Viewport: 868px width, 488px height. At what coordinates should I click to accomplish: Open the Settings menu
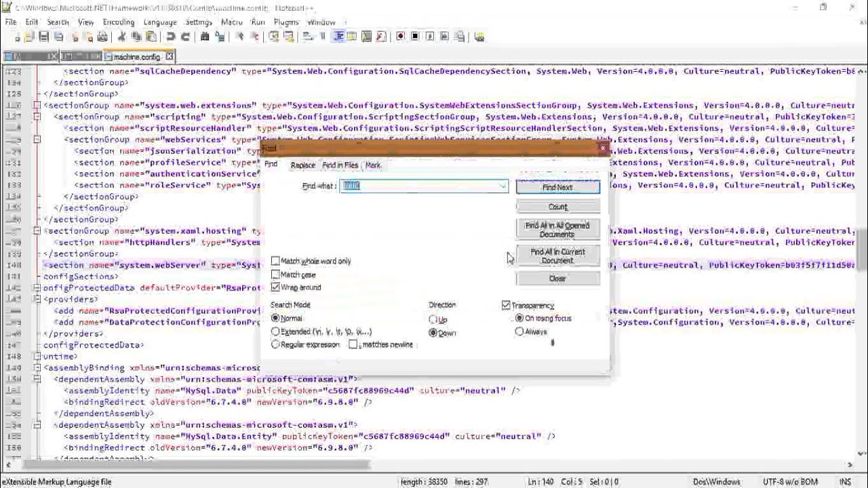(x=199, y=22)
